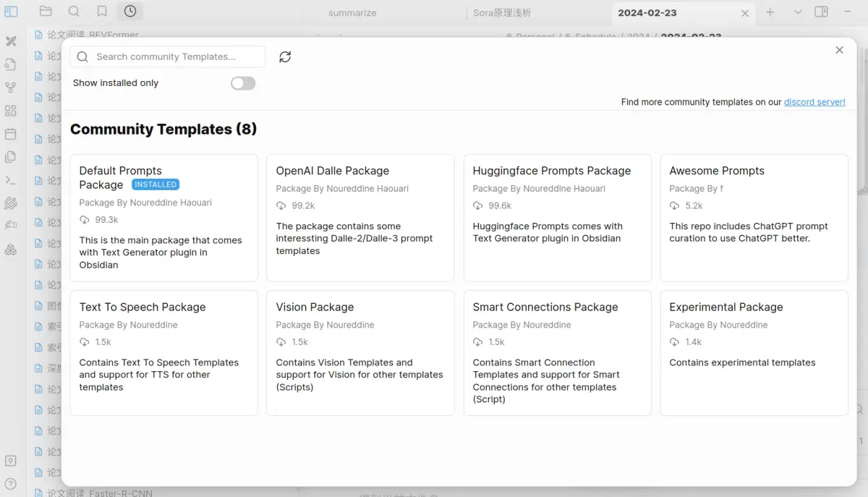Click the stacked cubes ribbon icon

tap(11, 250)
